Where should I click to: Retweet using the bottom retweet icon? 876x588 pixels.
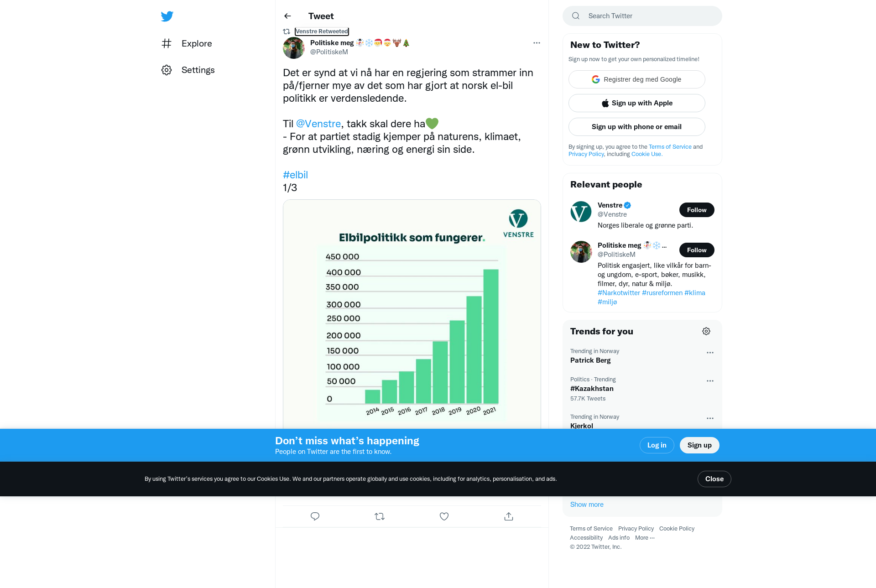[380, 516]
